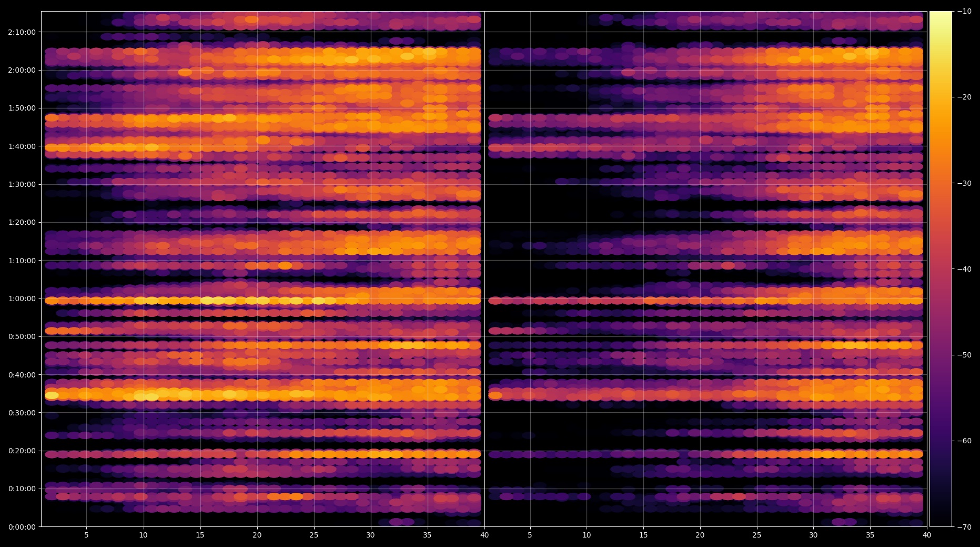Click the −40 colorbar scale label

tap(964, 269)
